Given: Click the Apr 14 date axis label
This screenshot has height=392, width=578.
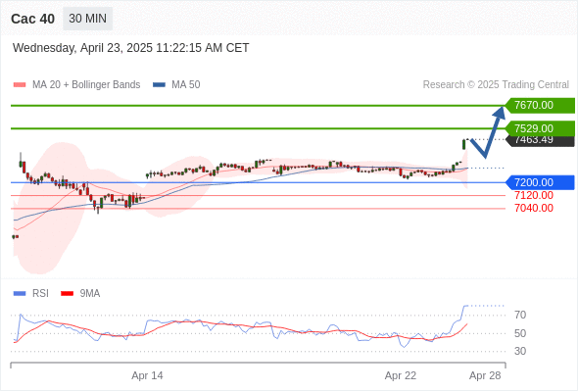Looking at the screenshot, I should (147, 375).
